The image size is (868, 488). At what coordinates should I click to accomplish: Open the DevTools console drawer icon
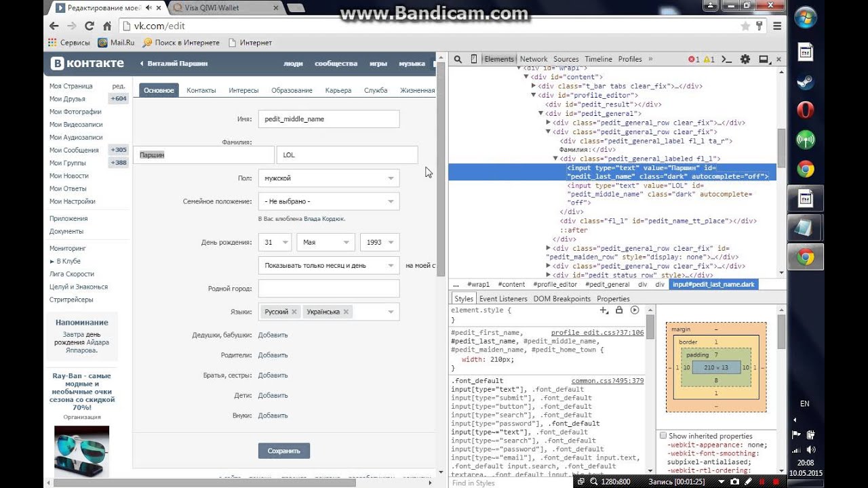pyautogui.click(x=728, y=59)
